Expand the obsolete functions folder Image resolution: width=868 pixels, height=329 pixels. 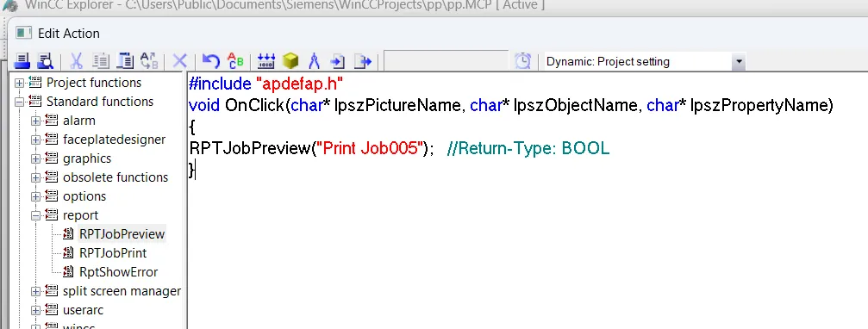36,177
